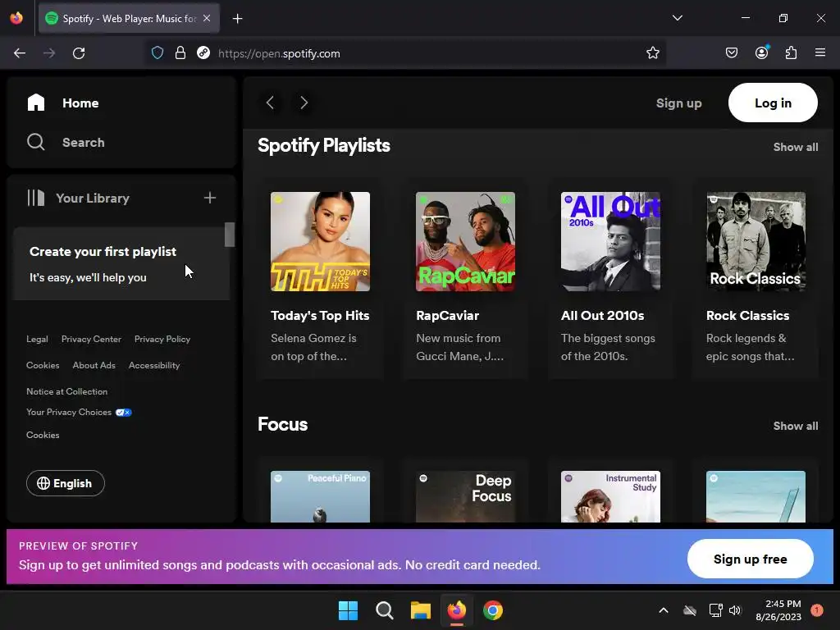Viewport: 840px width, 630px height.
Task: Open a new browser tab
Action: click(x=237, y=19)
